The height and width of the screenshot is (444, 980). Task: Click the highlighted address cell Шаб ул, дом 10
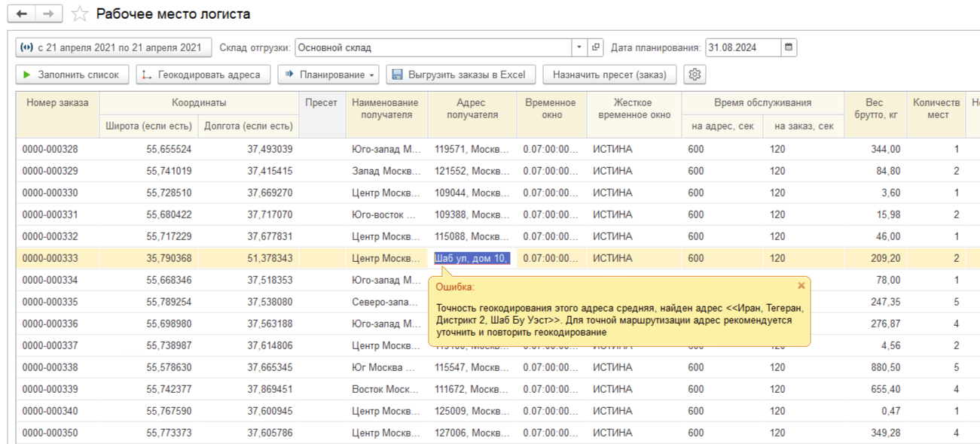click(472, 258)
